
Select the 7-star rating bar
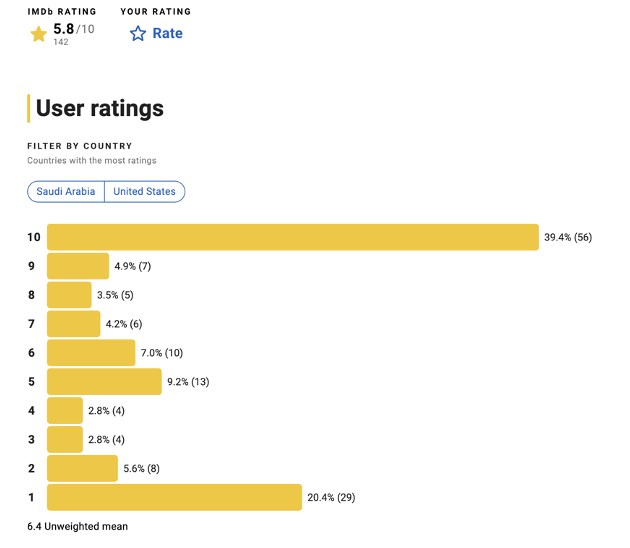[73, 324]
